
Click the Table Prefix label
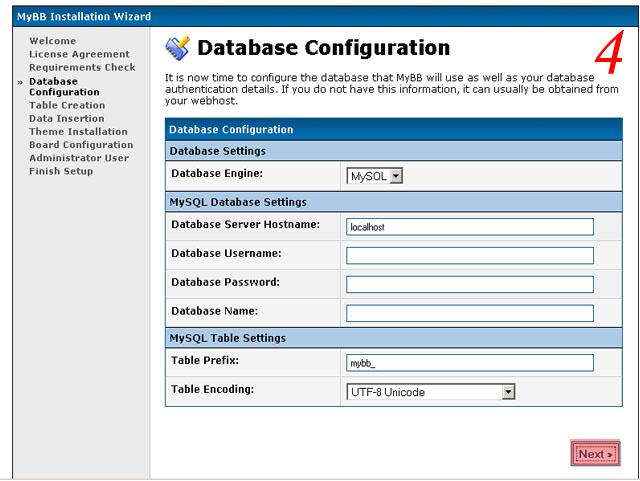tap(205, 360)
